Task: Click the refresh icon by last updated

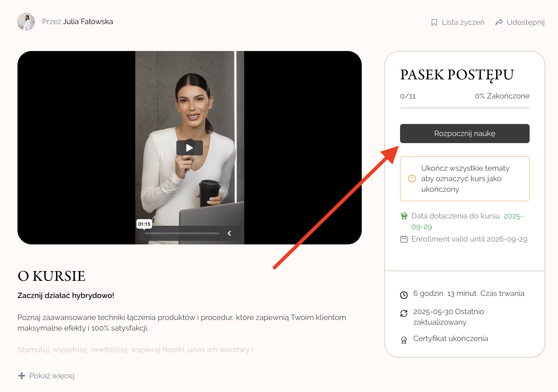Action: pyautogui.click(x=404, y=313)
